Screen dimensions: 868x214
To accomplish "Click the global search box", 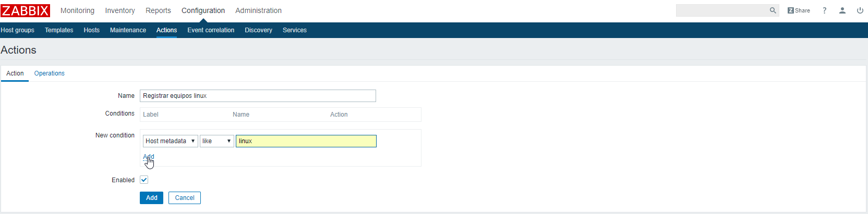I will pos(722,10).
